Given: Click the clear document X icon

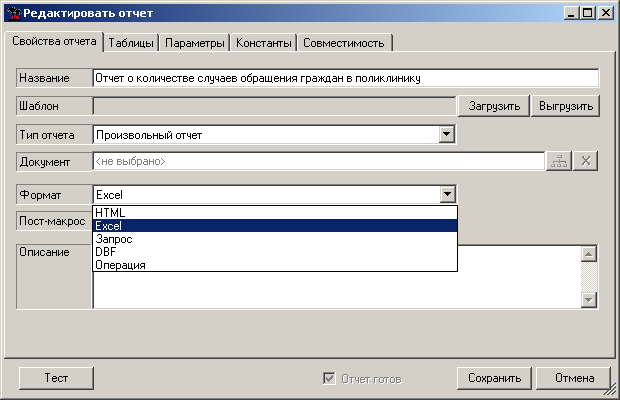Looking at the screenshot, I should coord(587,161).
